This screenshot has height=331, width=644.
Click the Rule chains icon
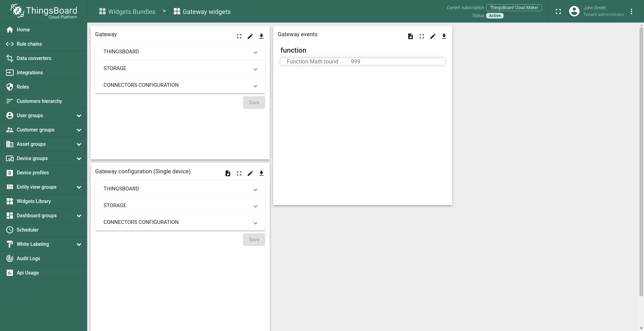coord(10,44)
